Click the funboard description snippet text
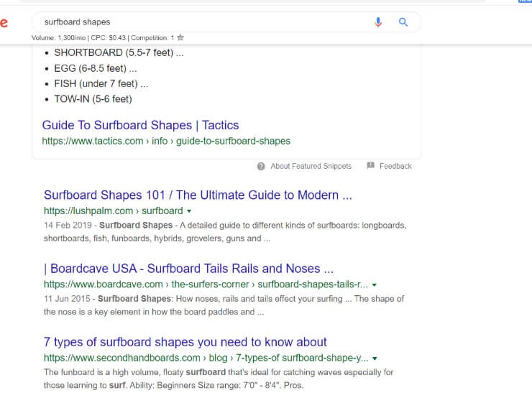 coord(219,379)
